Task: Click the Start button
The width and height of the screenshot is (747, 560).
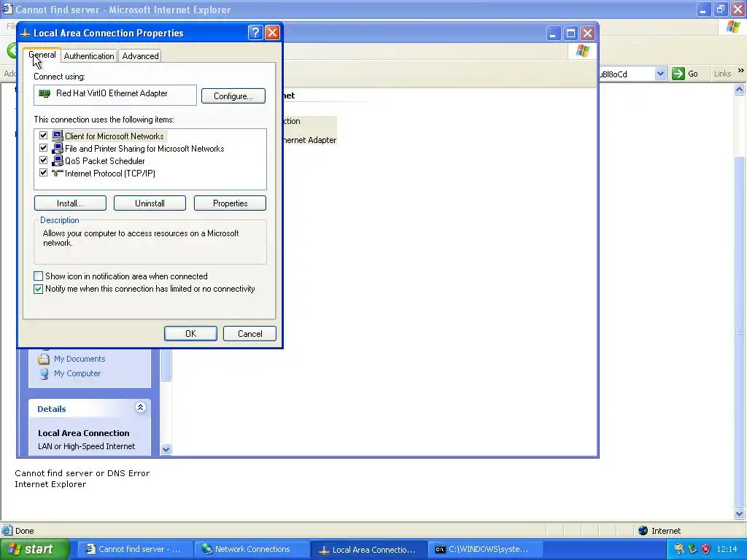Action: [34, 550]
